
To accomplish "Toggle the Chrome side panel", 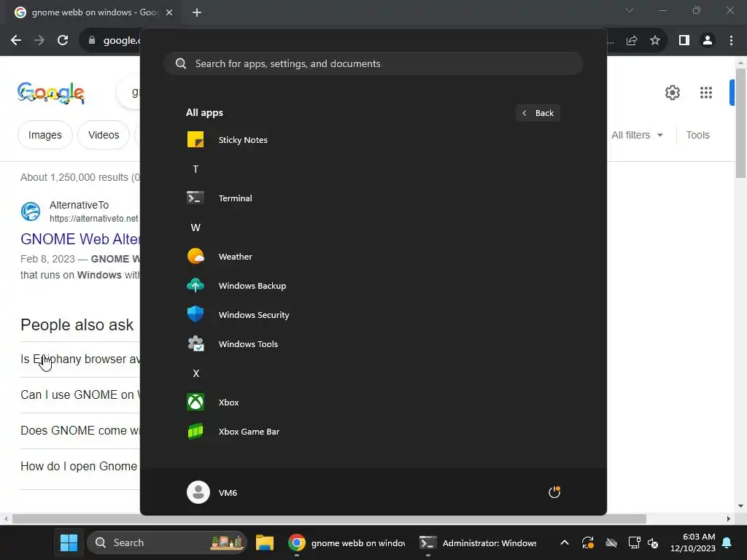I will 684,41.
